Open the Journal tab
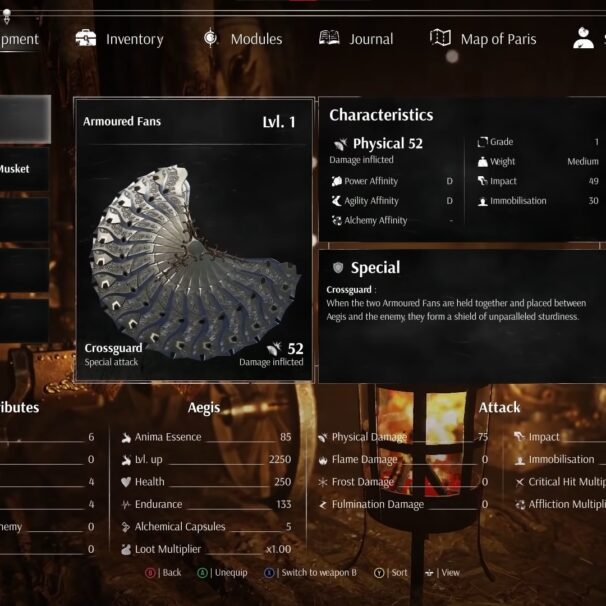 coord(356,39)
